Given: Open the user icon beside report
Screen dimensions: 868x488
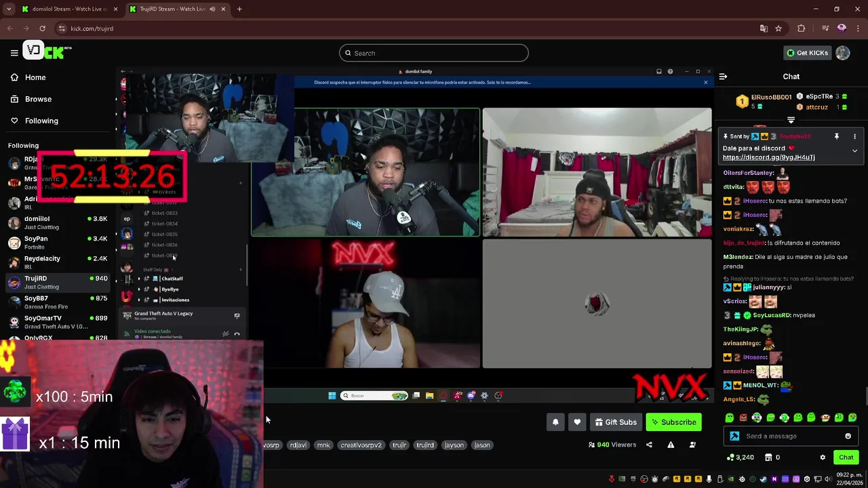Looking at the screenshot, I should pyautogui.click(x=692, y=445).
